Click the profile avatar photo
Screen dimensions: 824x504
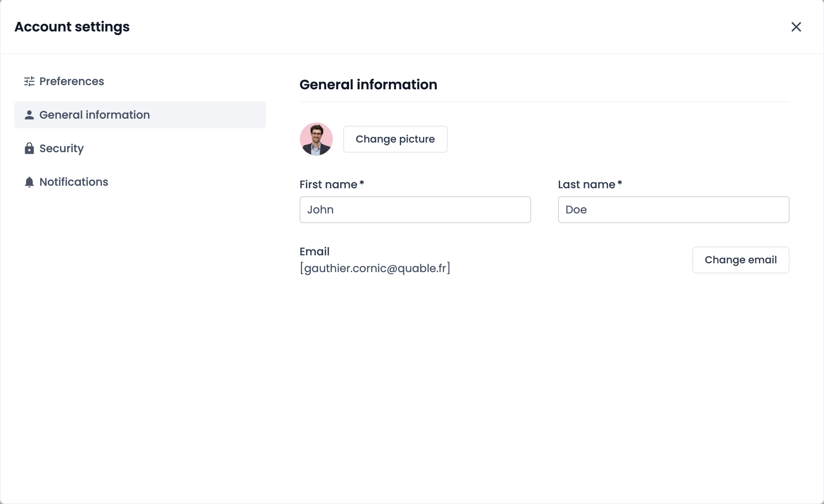[x=316, y=139]
